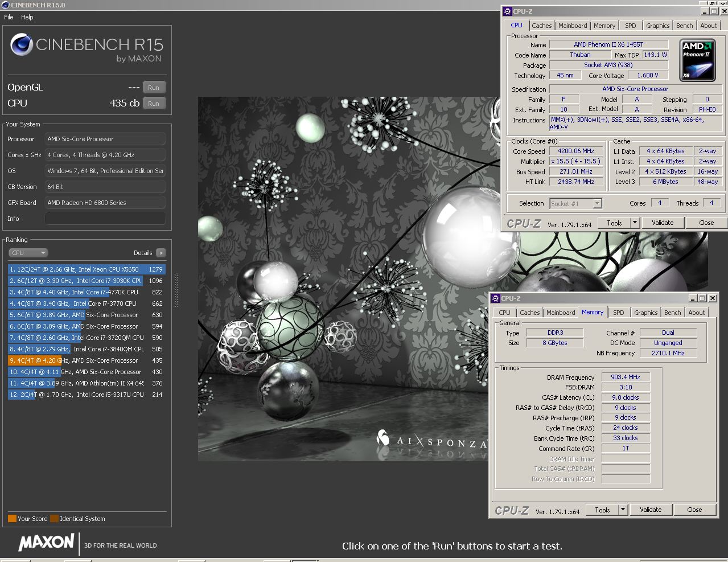The height and width of the screenshot is (562, 728).
Task: Switch to Bench tab in bottom CPU-Z
Action: [x=673, y=313]
